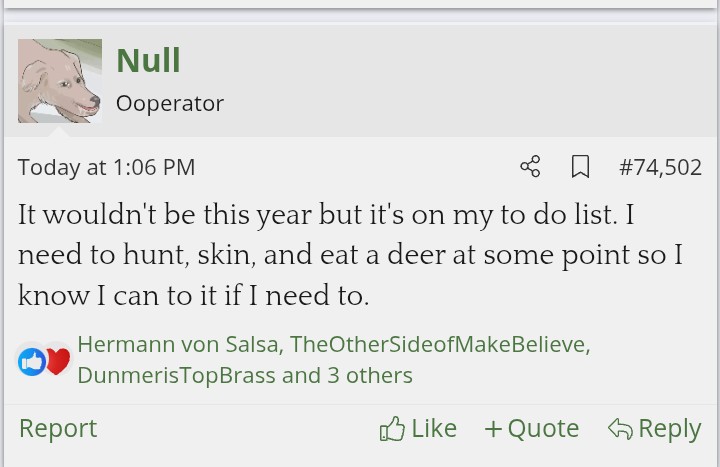Hit the reply arrow icon
This screenshot has height=467, width=720.
(620, 429)
